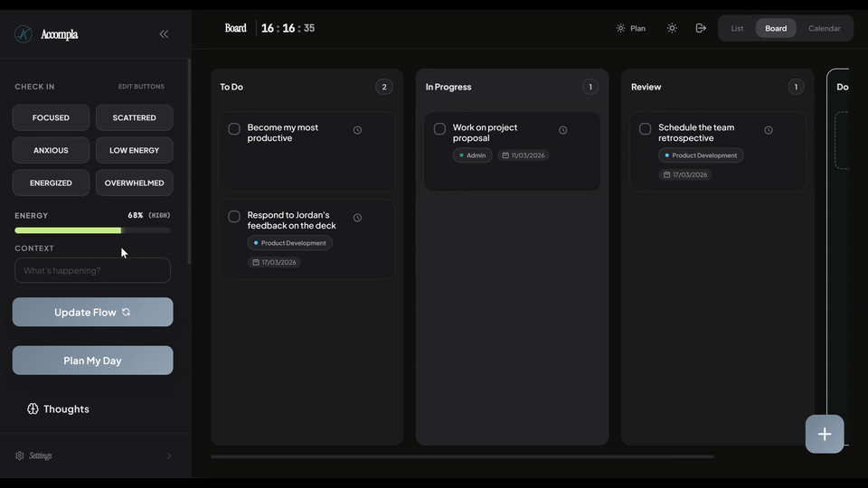Click the What's happening context field
The width and height of the screenshot is (868, 488).
92,270
